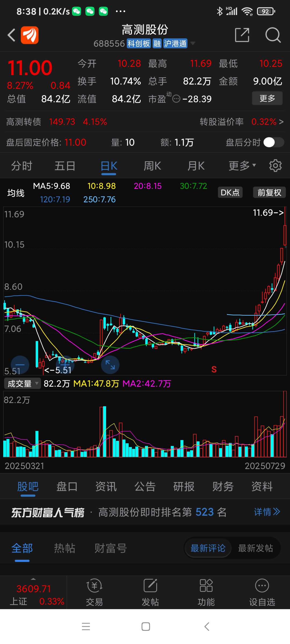This screenshot has height=644, width=290.
Task: Tap the orange Eastmoney app logo
Action: coord(30,35)
